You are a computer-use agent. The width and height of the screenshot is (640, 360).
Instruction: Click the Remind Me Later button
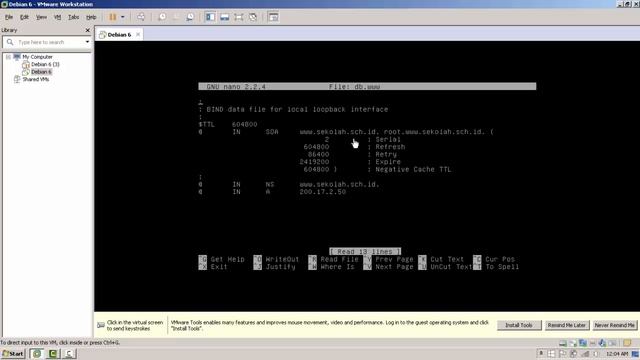567,325
